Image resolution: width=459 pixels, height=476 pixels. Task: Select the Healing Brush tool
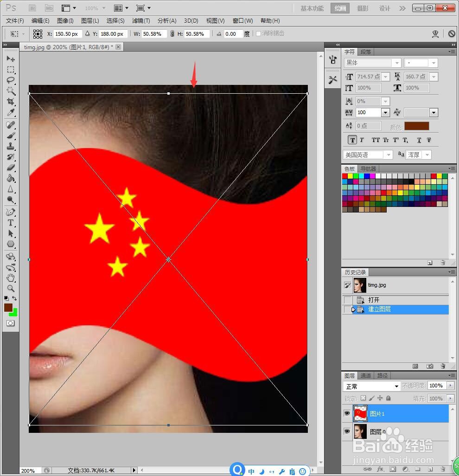(11, 125)
